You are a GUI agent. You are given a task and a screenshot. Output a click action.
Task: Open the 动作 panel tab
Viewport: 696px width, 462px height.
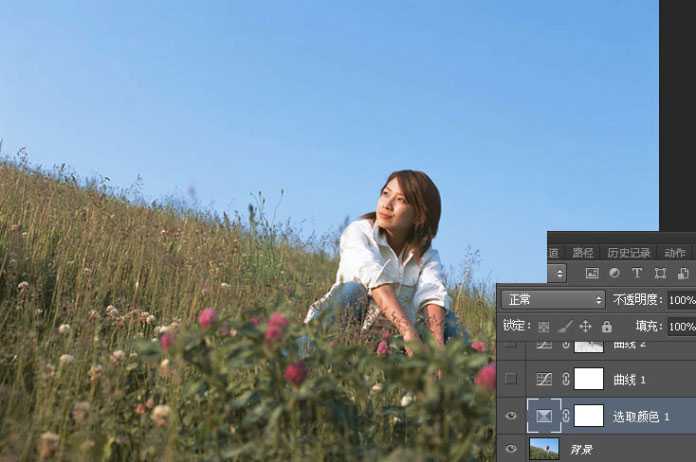675,253
